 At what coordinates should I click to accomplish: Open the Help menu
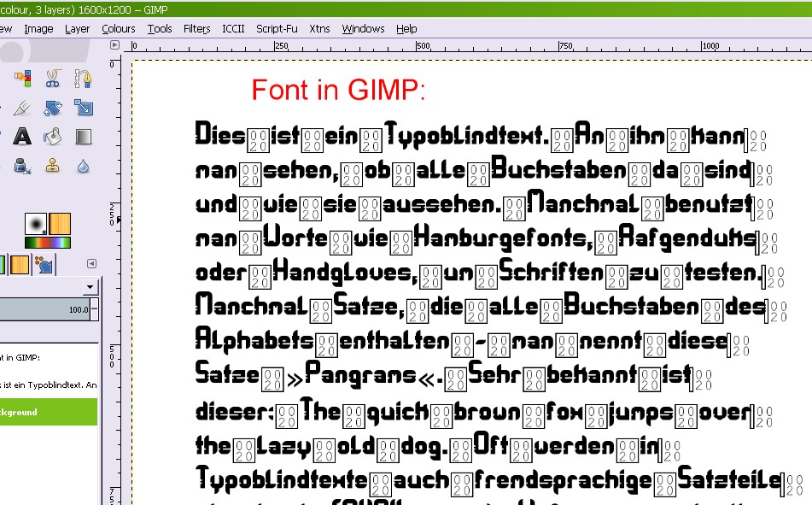[406, 29]
